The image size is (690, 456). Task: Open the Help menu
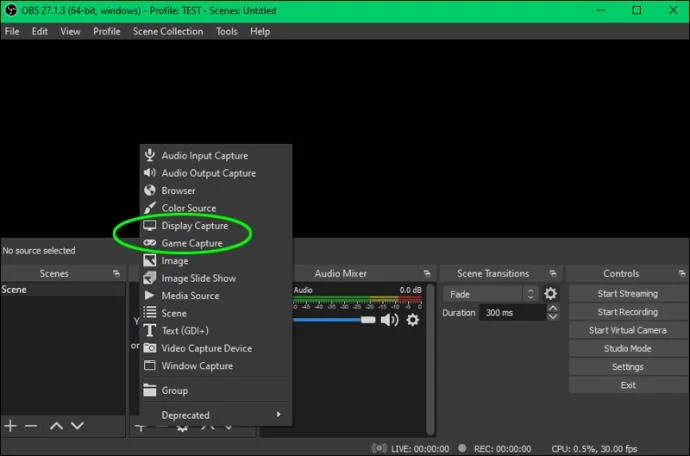point(260,32)
